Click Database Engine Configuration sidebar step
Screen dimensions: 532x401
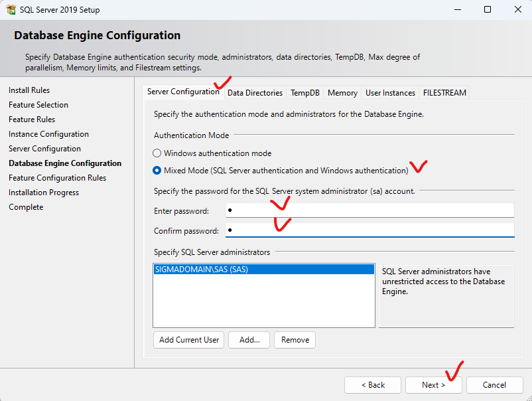[65, 163]
